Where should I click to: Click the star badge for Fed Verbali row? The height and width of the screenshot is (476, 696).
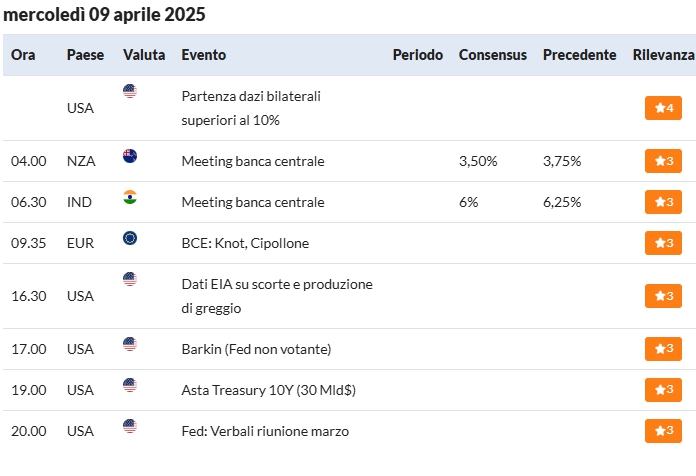[663, 431]
